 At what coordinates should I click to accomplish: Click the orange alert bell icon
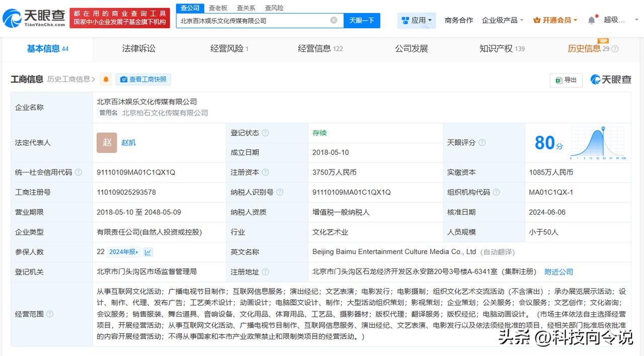click(x=106, y=79)
